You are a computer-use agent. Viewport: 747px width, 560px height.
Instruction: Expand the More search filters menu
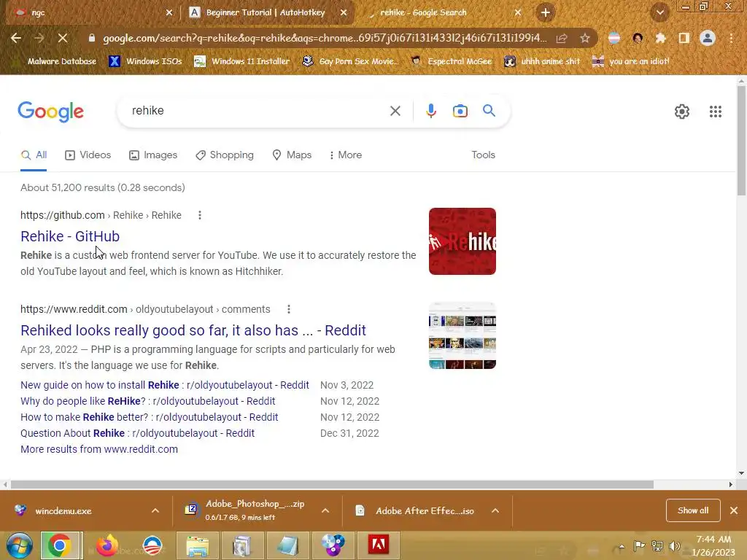(x=346, y=155)
